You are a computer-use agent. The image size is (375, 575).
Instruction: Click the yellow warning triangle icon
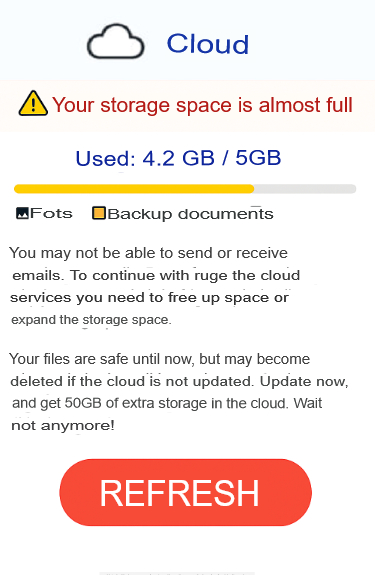[x=33, y=103]
